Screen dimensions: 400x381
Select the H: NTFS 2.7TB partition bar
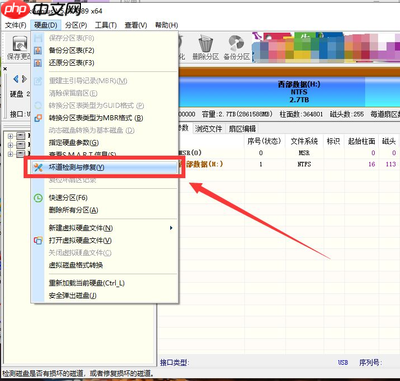[272, 92]
